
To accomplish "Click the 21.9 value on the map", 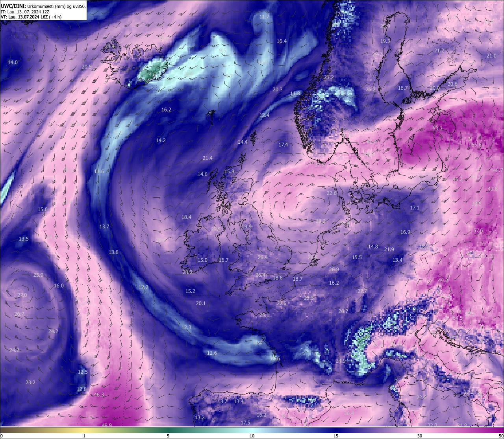I will tap(389, 249).
